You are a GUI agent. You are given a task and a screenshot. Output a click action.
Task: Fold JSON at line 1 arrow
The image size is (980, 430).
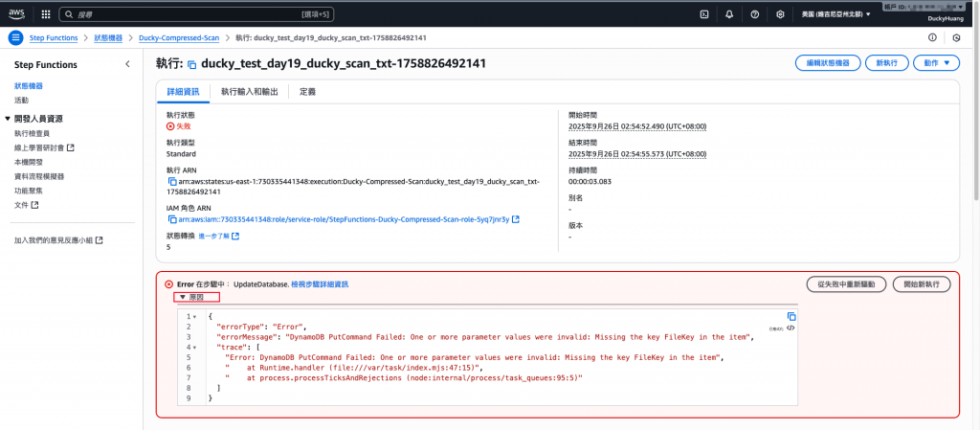[x=195, y=317]
